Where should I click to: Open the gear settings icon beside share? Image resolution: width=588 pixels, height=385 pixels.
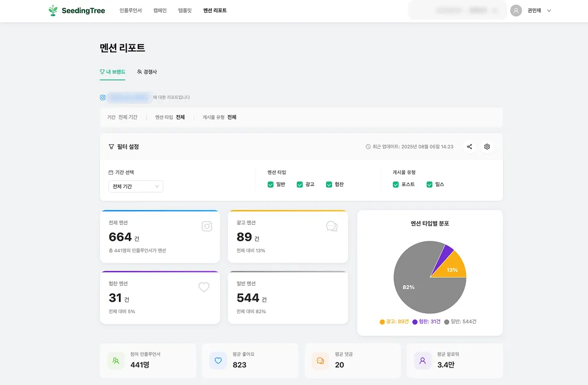click(x=487, y=147)
